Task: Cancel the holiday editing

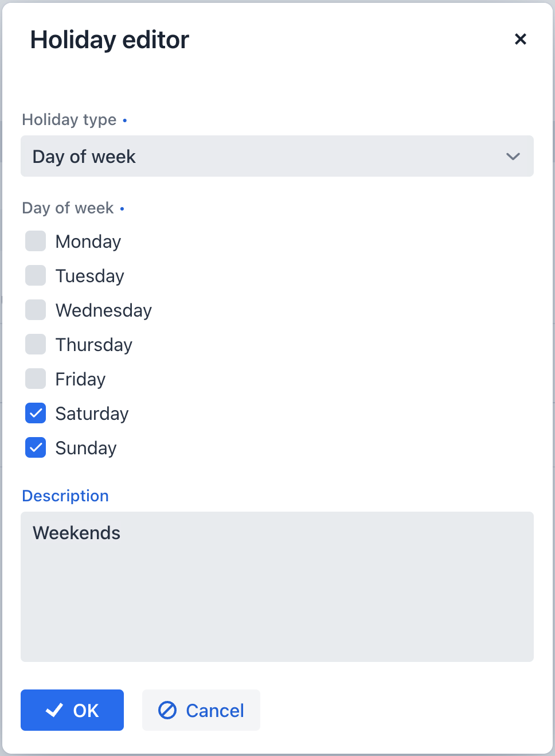Action: pos(201,710)
